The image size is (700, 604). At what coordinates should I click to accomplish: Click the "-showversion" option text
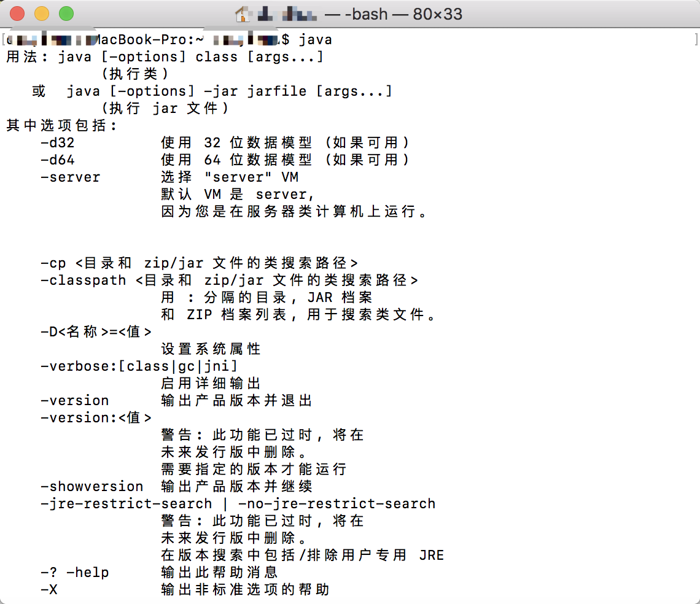(92, 487)
